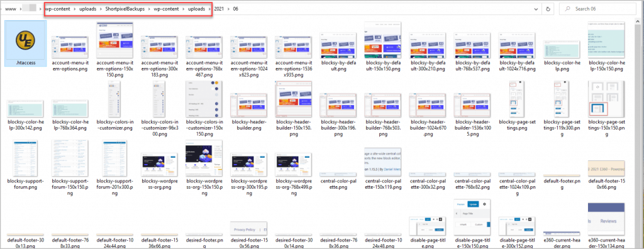The height and width of the screenshot is (249, 644).
Task: Click the refresh button in address bar
Action: click(548, 9)
